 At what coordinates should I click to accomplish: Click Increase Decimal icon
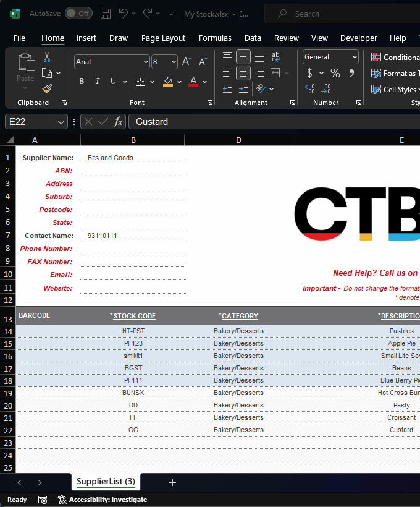310,88
